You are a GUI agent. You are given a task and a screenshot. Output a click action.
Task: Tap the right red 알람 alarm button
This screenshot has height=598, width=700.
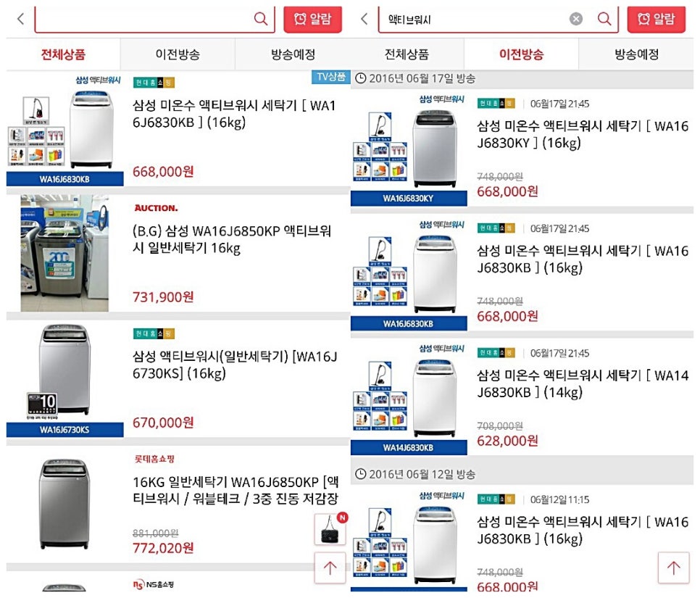tap(657, 19)
